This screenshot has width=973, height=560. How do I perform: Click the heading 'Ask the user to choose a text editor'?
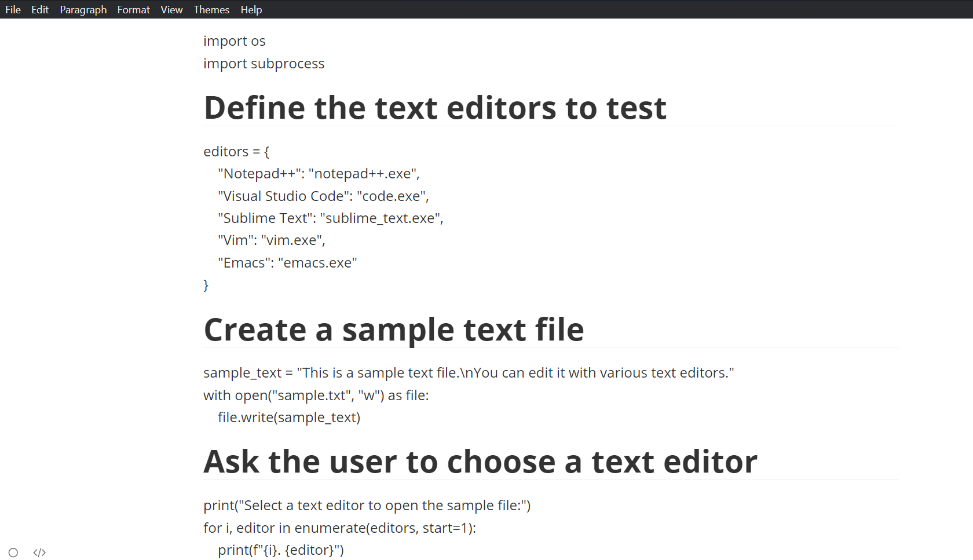480,461
